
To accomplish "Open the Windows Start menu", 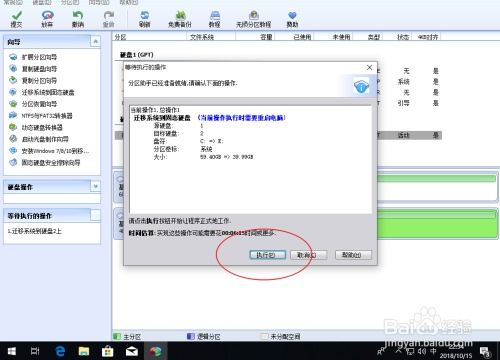I will (11, 351).
